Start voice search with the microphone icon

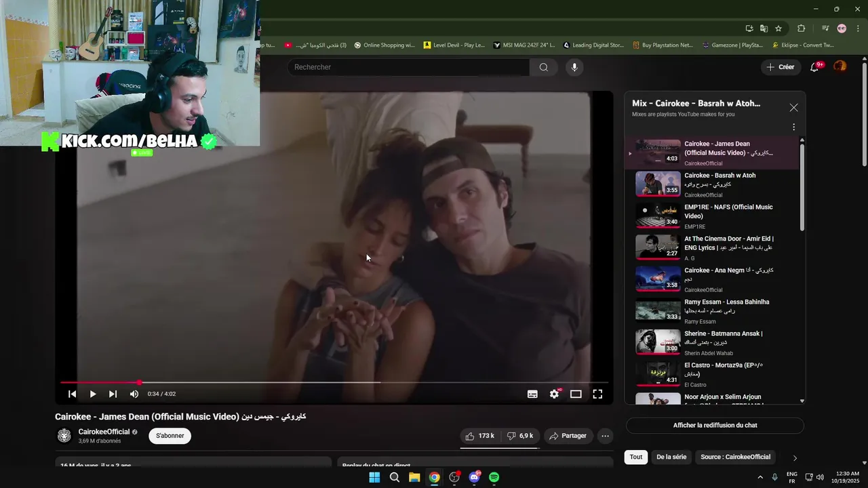click(574, 67)
